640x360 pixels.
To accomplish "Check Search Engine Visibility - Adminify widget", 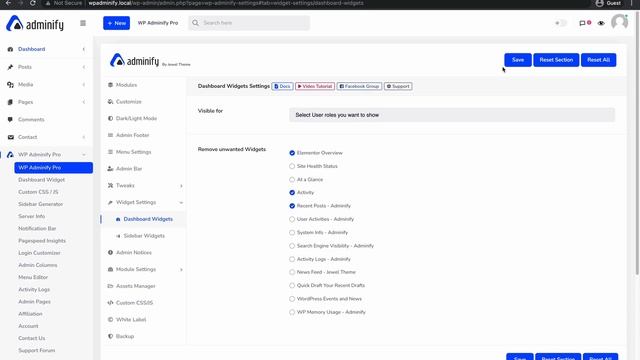I will tap(292, 246).
